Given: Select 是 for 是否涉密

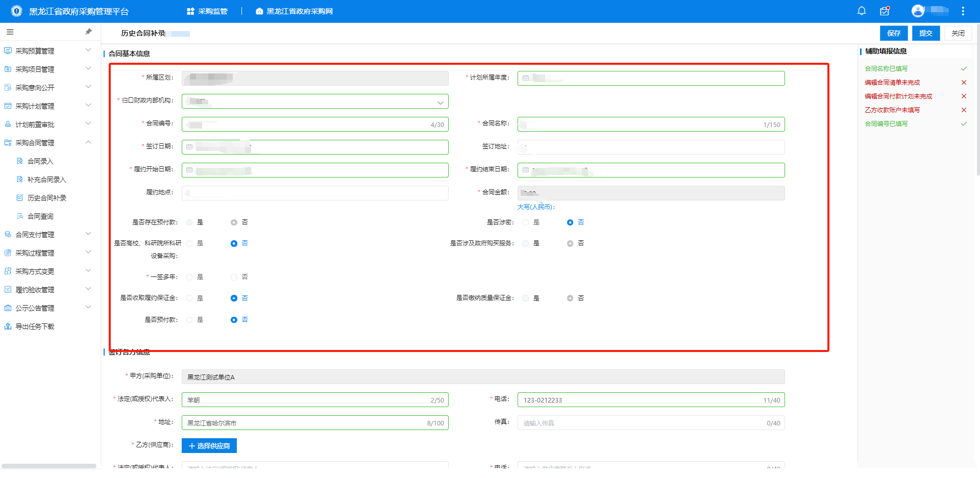Looking at the screenshot, I should [525, 222].
